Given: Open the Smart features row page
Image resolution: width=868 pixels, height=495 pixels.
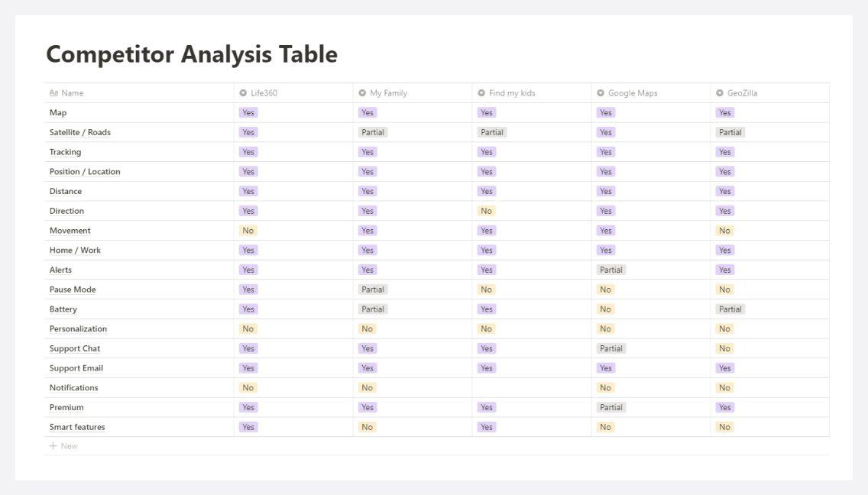Looking at the screenshot, I should click(x=77, y=427).
